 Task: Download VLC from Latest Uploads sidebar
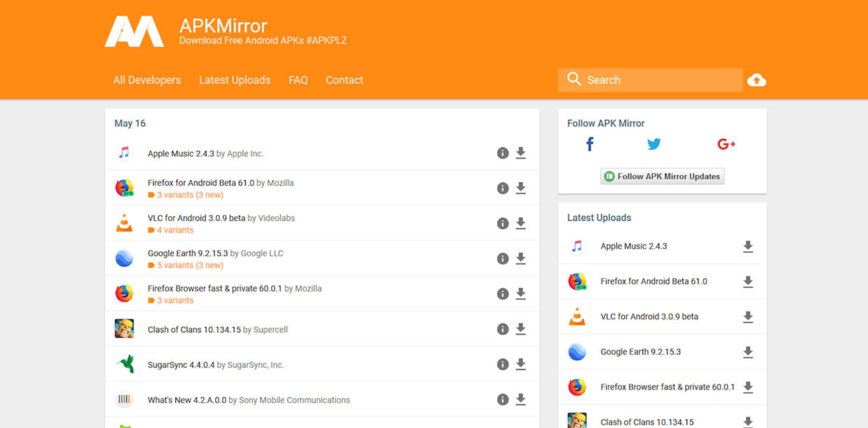click(x=748, y=317)
